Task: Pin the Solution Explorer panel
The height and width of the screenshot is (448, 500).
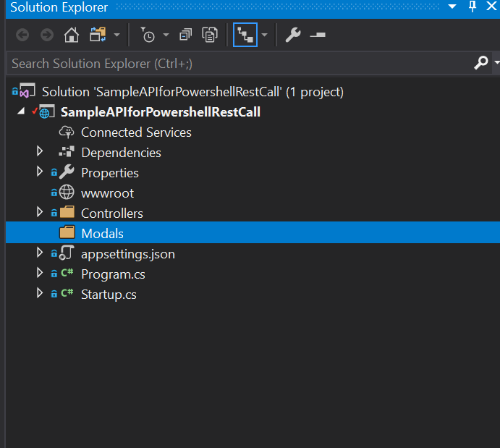Action: click(x=473, y=7)
